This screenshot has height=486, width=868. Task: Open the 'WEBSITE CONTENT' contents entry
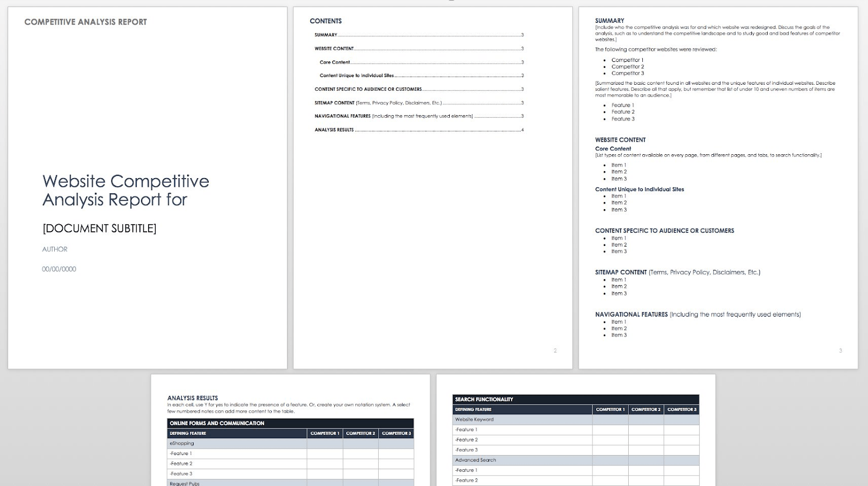419,48
